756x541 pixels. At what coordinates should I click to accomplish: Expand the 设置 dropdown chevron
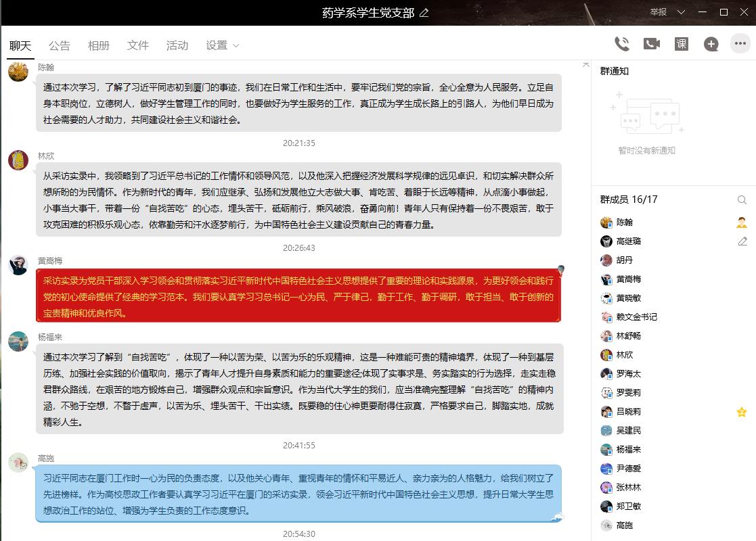pyautogui.click(x=236, y=46)
